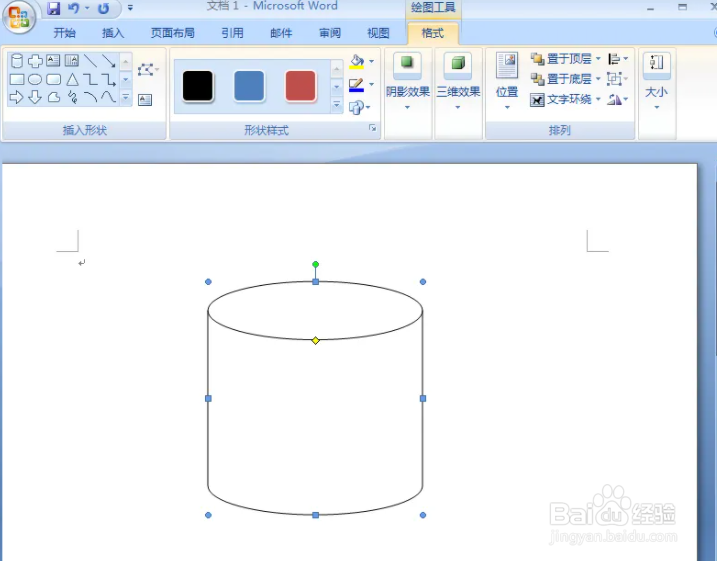
Task: Open the Edit Shape points menu
Action: tap(148, 69)
